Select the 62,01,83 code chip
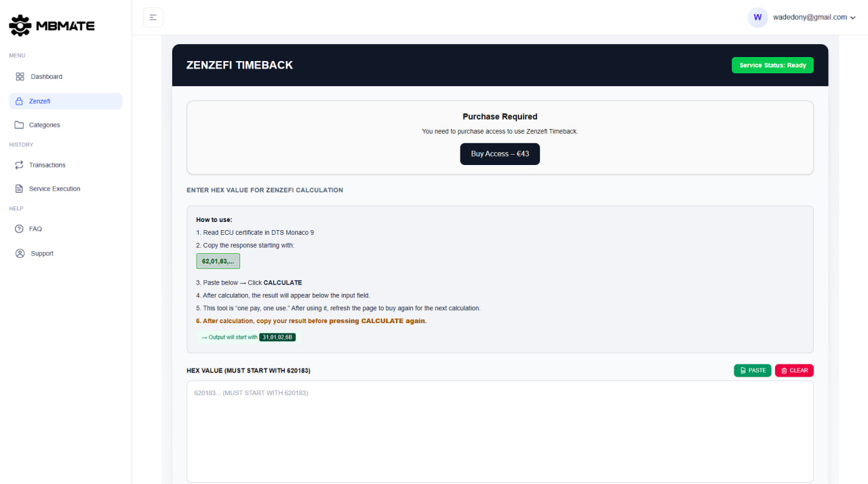This screenshot has height=484, width=868. coord(217,261)
